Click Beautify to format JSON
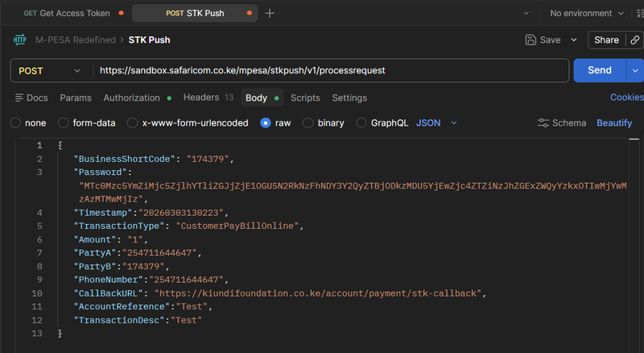Image resolution: width=644 pixels, height=353 pixels. [x=614, y=123]
